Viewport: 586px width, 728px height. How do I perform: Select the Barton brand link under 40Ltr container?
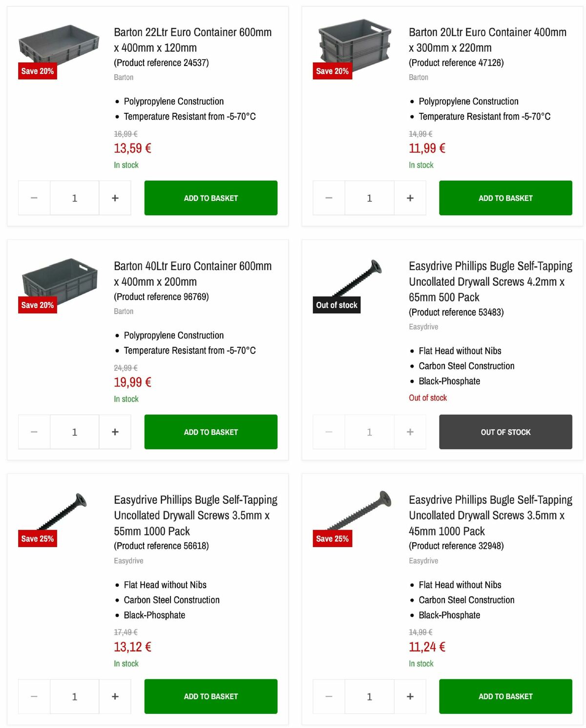click(124, 311)
